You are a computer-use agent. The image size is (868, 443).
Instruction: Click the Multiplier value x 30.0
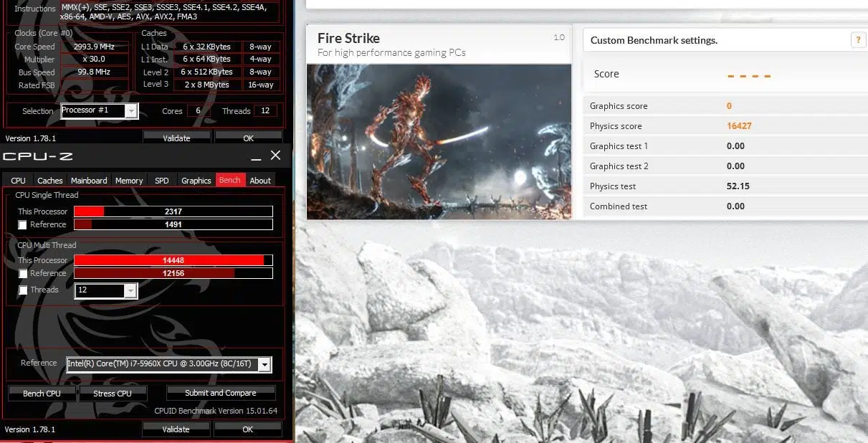95,59
